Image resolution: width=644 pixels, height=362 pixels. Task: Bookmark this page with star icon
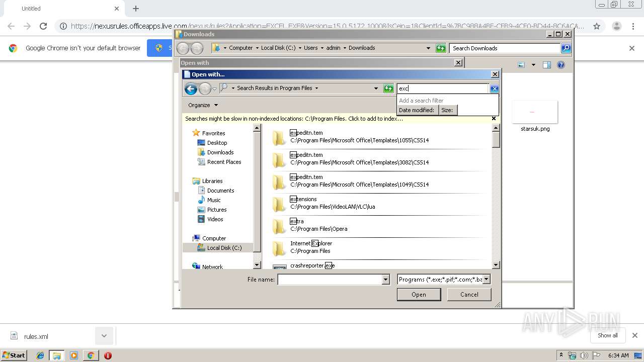[x=597, y=26]
